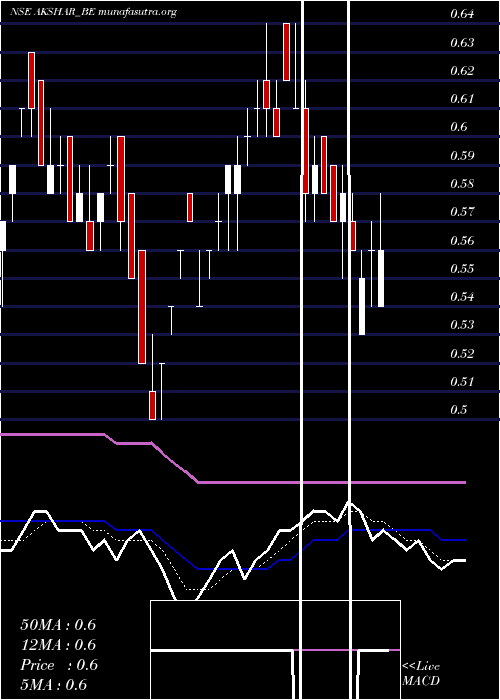The height and width of the screenshot is (700, 500).
Task: Select the 5MA : 0.6 legend text
Action: 54,685
